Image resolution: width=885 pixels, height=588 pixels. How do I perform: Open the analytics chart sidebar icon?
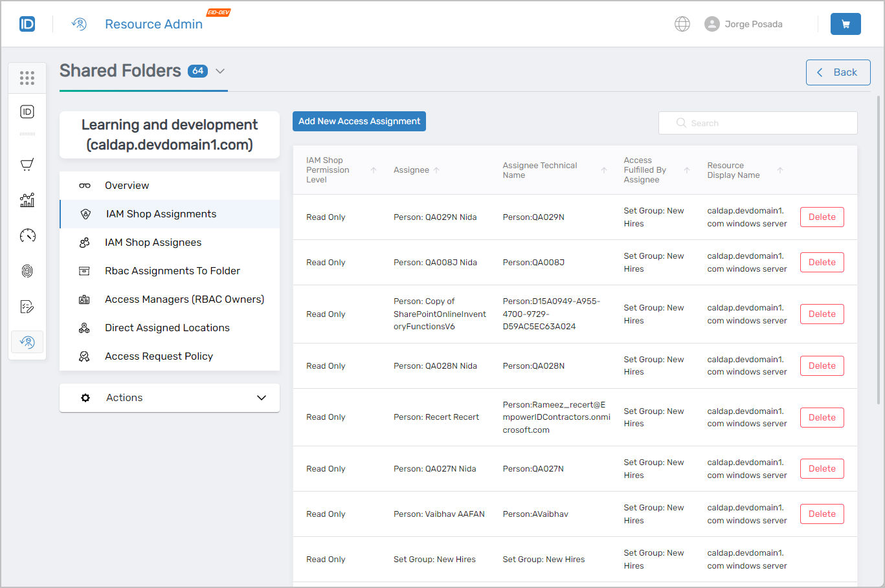pos(27,200)
